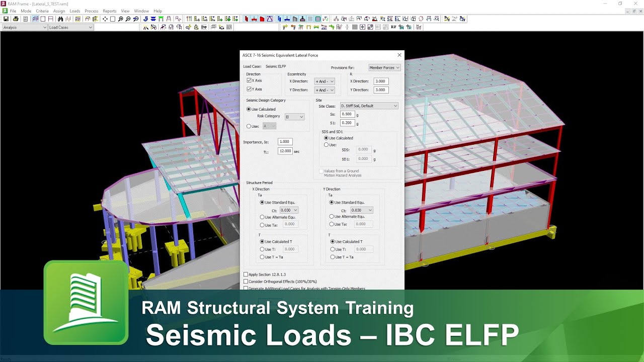Click the blue curved arrow toolbar icon

145,19
